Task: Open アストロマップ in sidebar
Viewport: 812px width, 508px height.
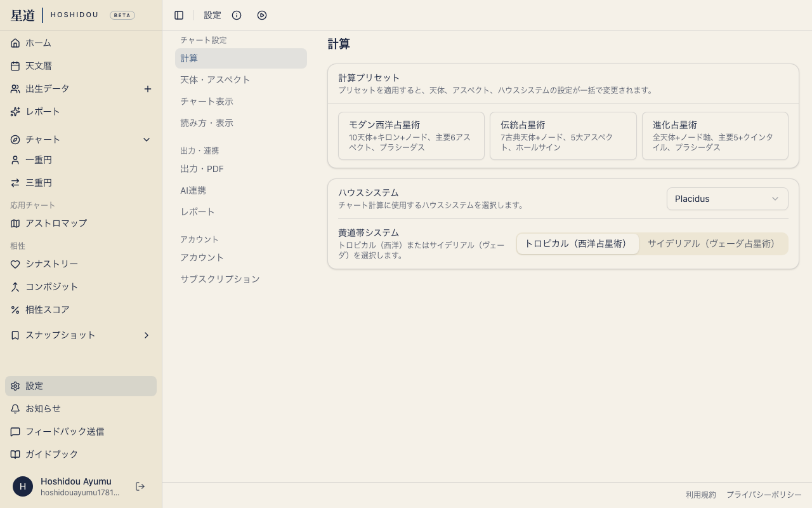Action: (x=81, y=224)
